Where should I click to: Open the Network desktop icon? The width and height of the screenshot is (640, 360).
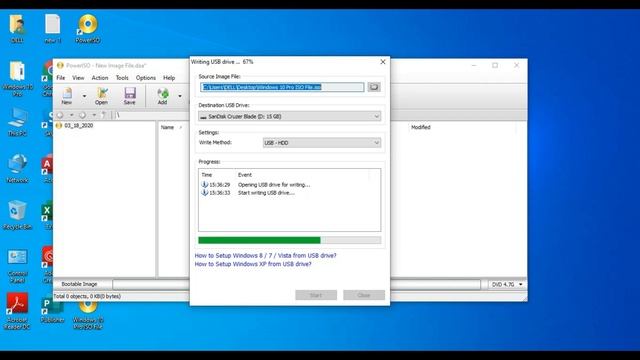tap(17, 168)
